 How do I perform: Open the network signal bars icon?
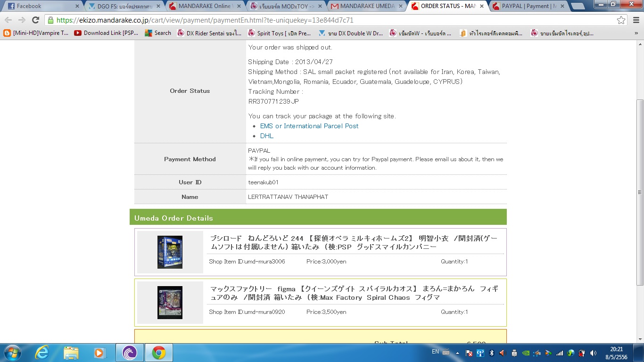(x=560, y=353)
